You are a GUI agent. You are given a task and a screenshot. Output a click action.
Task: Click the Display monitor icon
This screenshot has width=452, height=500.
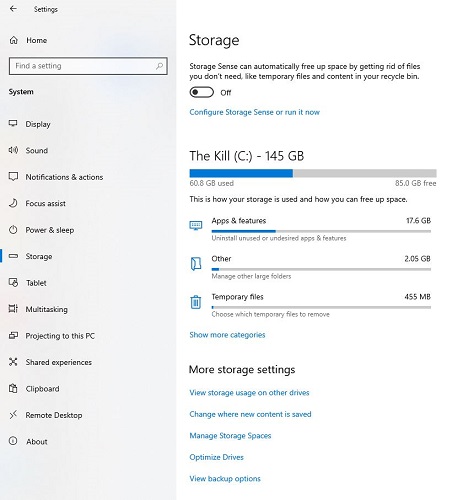(13, 124)
